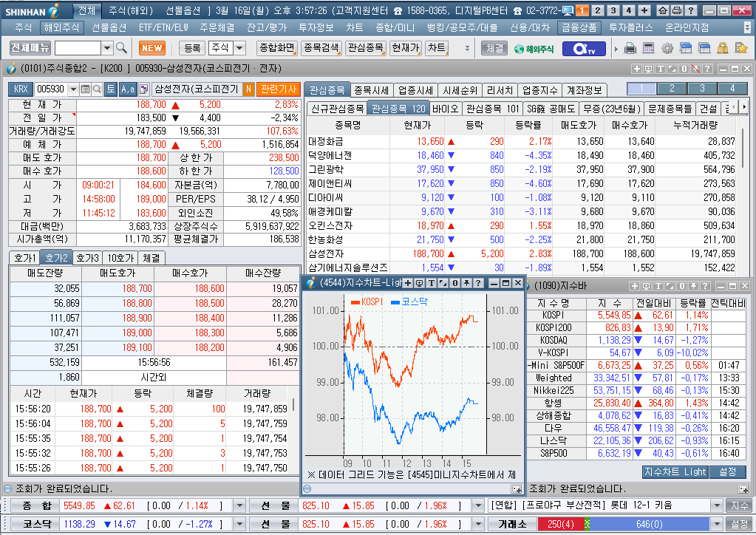The image size is (756, 535).
Task: Open the stock code list icon beside 005930
Action: tap(85, 89)
